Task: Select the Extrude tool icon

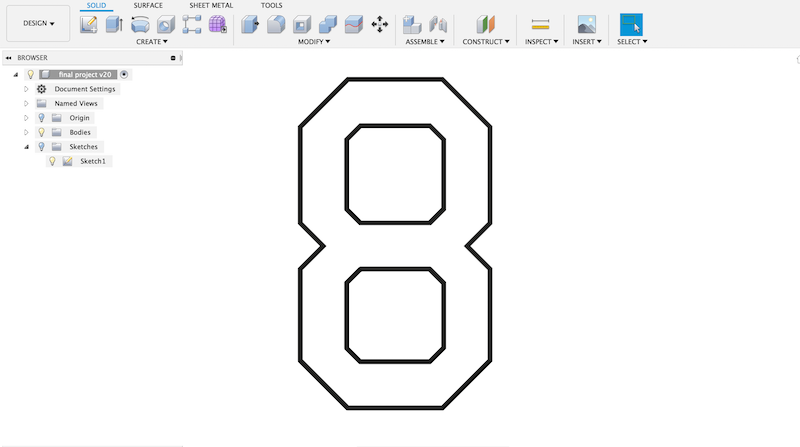Action: (114, 24)
